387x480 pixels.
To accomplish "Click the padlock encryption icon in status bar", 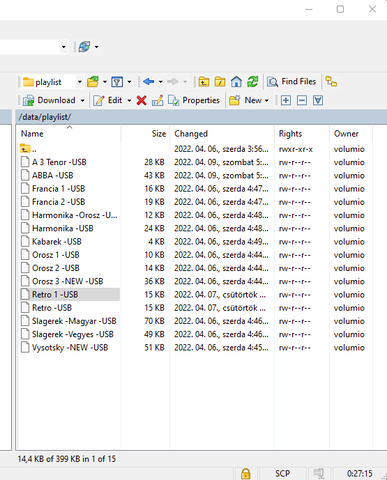I will point(246,473).
